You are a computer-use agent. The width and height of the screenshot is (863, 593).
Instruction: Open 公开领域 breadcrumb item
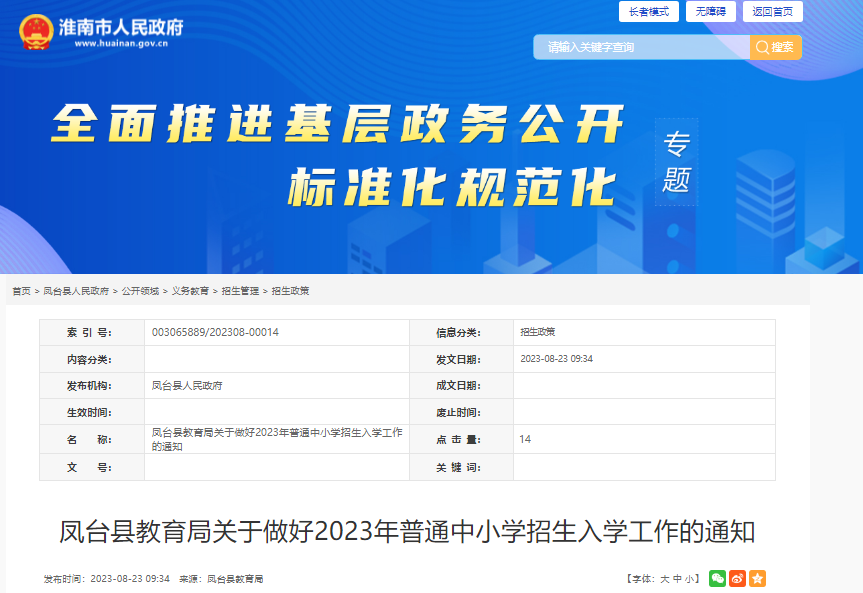point(140,291)
